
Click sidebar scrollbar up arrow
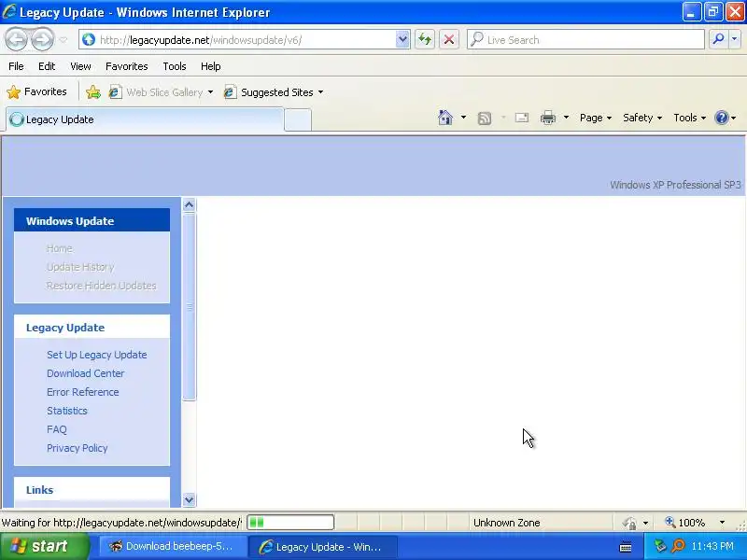coord(190,204)
